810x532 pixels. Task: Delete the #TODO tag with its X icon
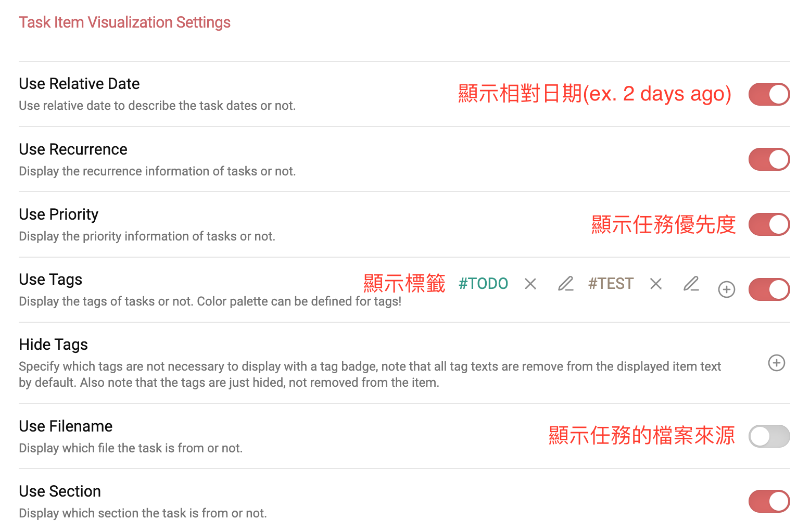click(x=530, y=284)
